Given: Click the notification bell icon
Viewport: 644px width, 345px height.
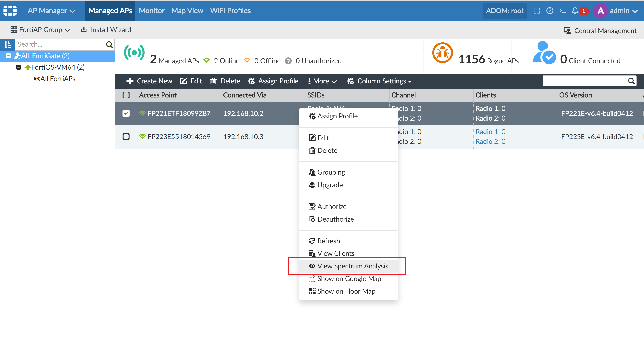Looking at the screenshot, I should (x=575, y=11).
